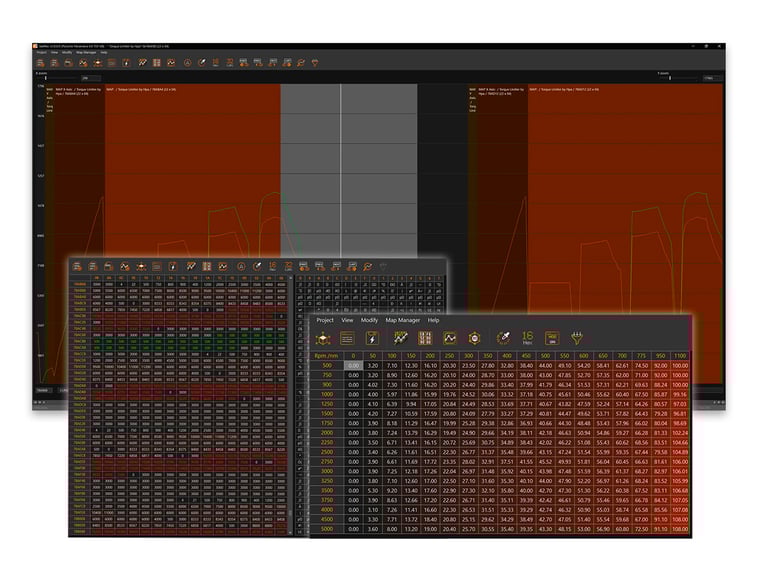
Task: Click the waveform chart icon in the main window toolbar
Action: pos(171,63)
